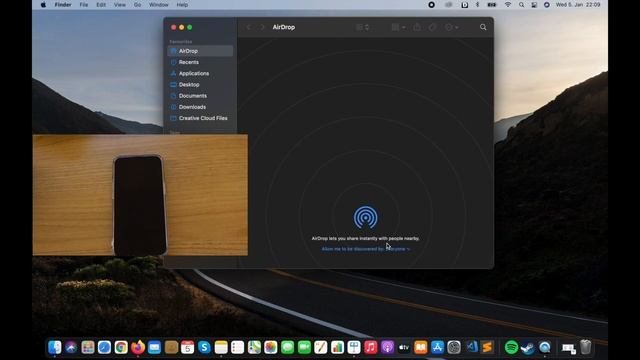Screen dimensions: 640x360
Task: Click the screen recording indicator in menu bar
Action: [431, 5]
